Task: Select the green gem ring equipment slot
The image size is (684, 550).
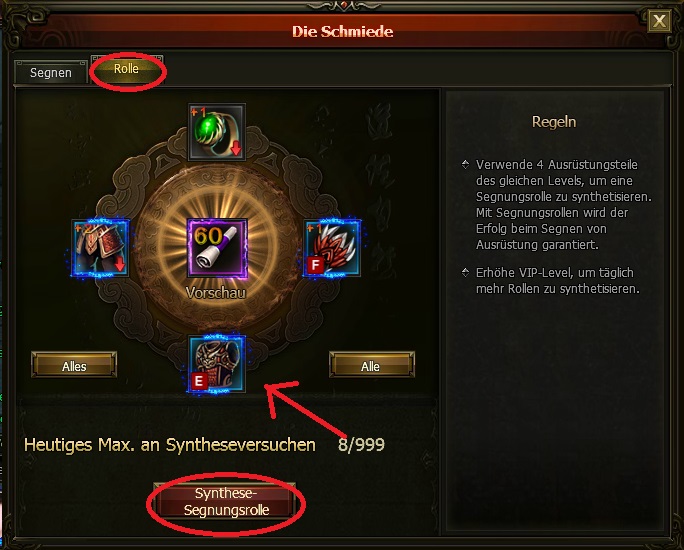Action: point(217,132)
